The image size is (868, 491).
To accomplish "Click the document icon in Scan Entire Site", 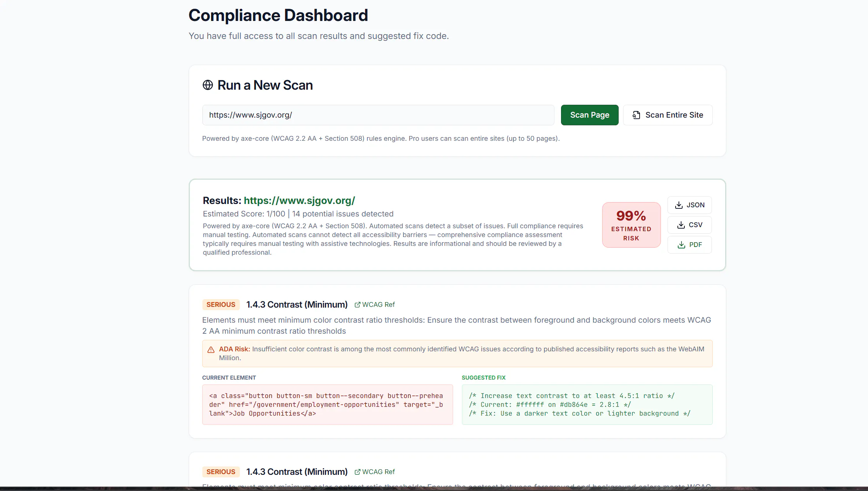I will 636,115.
